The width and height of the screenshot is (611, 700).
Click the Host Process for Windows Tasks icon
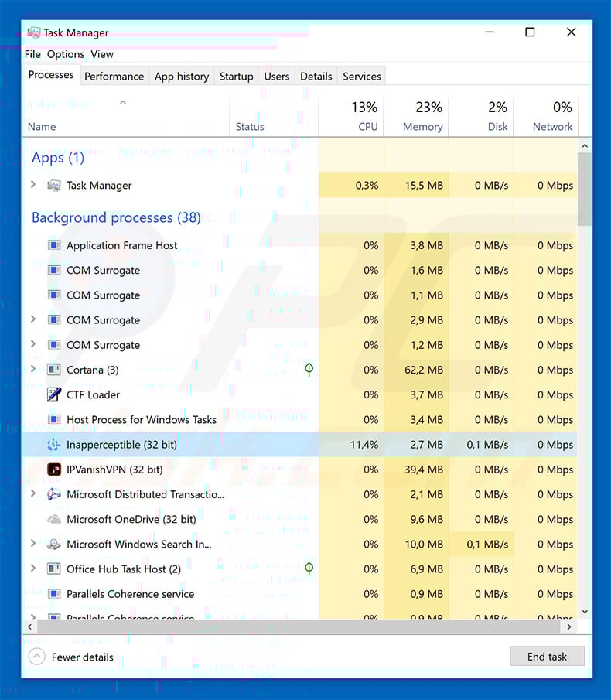point(54,420)
